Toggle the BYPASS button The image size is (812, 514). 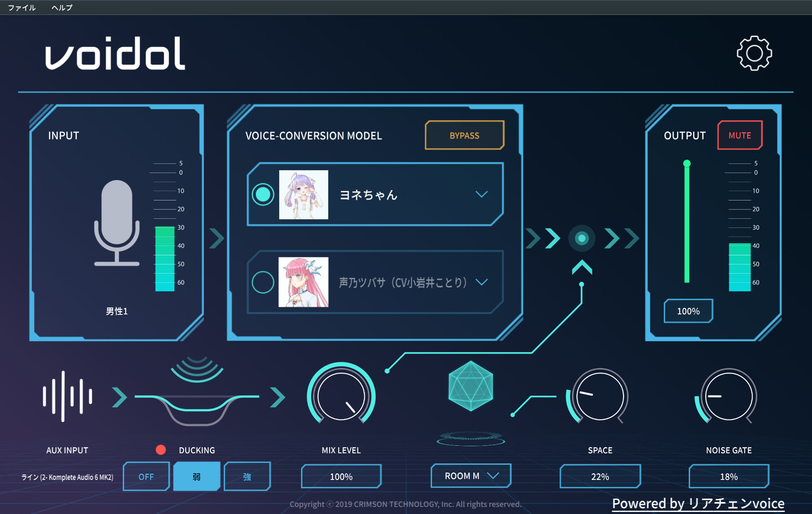pos(465,135)
